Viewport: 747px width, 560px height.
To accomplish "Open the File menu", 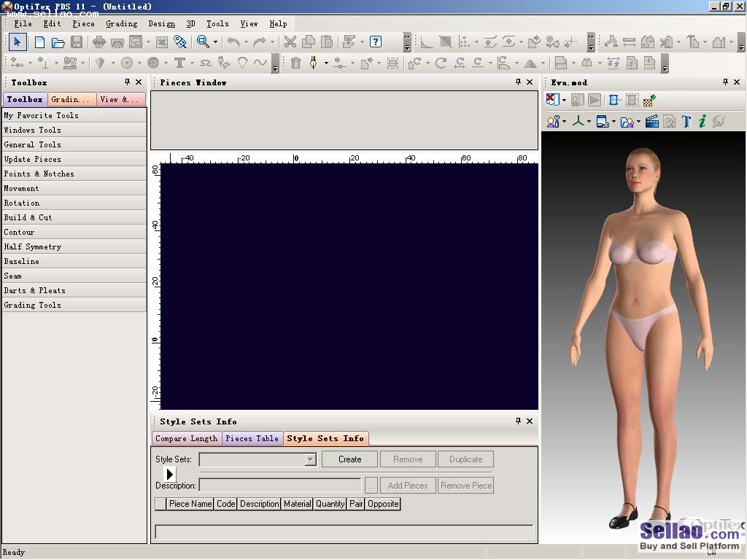I will point(23,24).
